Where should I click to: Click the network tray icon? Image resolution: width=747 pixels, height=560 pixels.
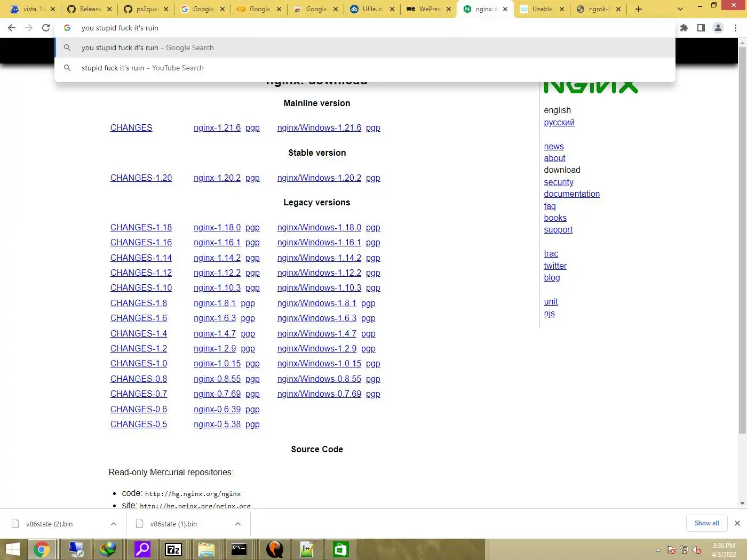684,550
